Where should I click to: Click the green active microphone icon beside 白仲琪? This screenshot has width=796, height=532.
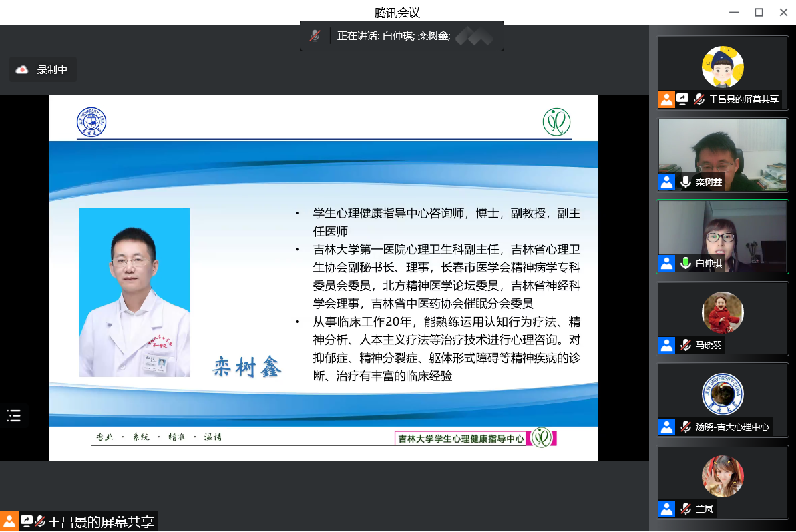pyautogui.click(x=685, y=263)
